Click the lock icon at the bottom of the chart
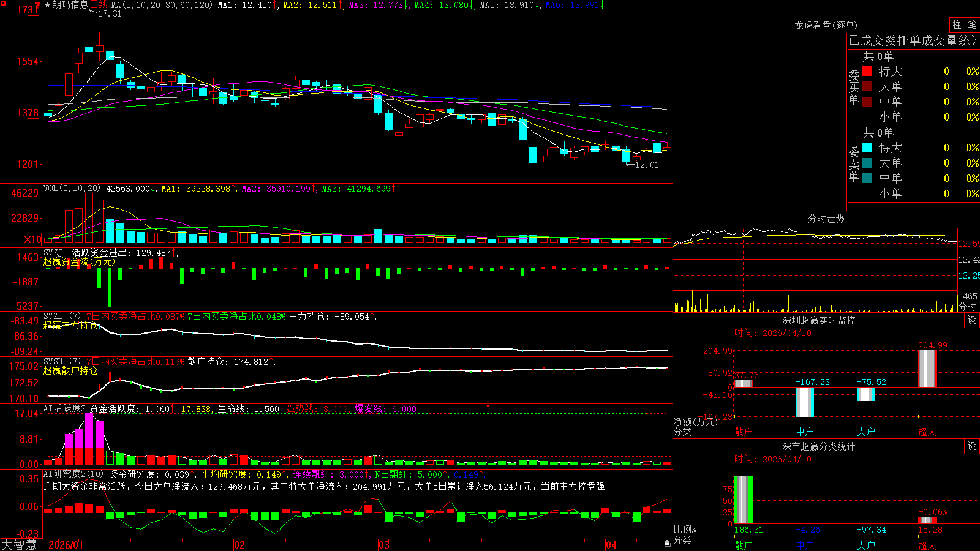 coord(667,544)
